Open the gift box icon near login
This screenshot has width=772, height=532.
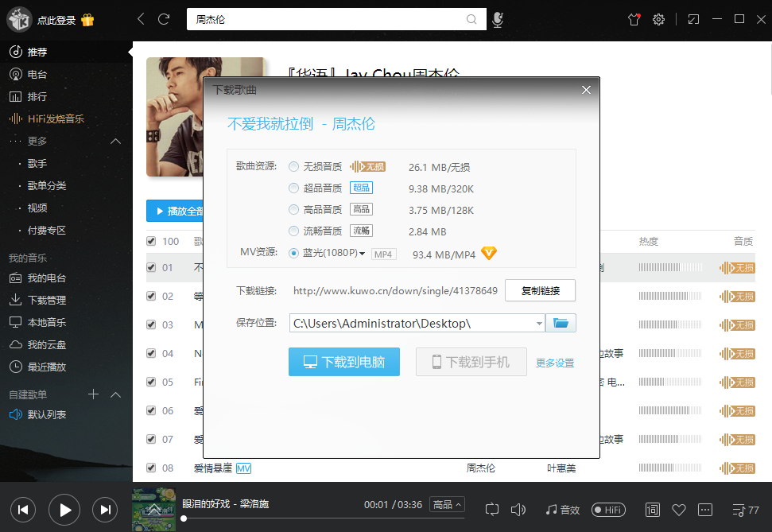pyautogui.click(x=87, y=20)
